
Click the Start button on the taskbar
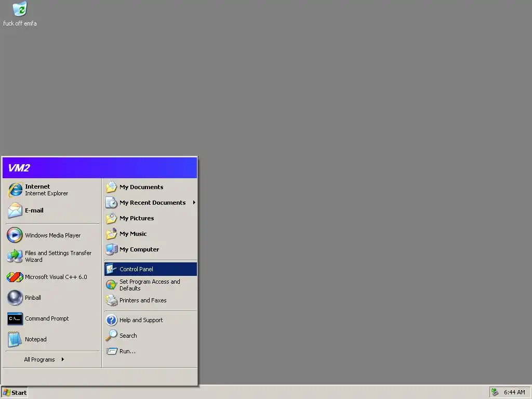[15, 393]
